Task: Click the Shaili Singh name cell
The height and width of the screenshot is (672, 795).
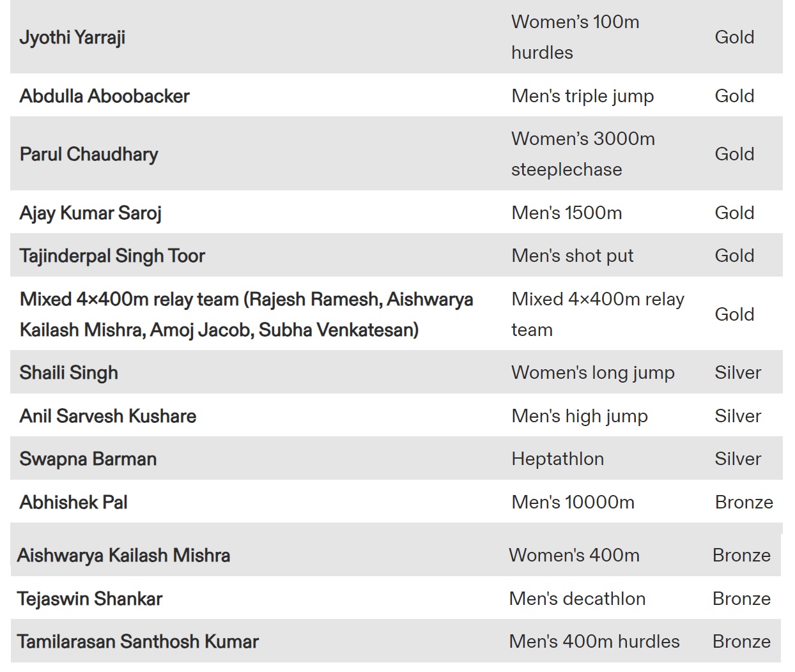Action: tap(68, 372)
